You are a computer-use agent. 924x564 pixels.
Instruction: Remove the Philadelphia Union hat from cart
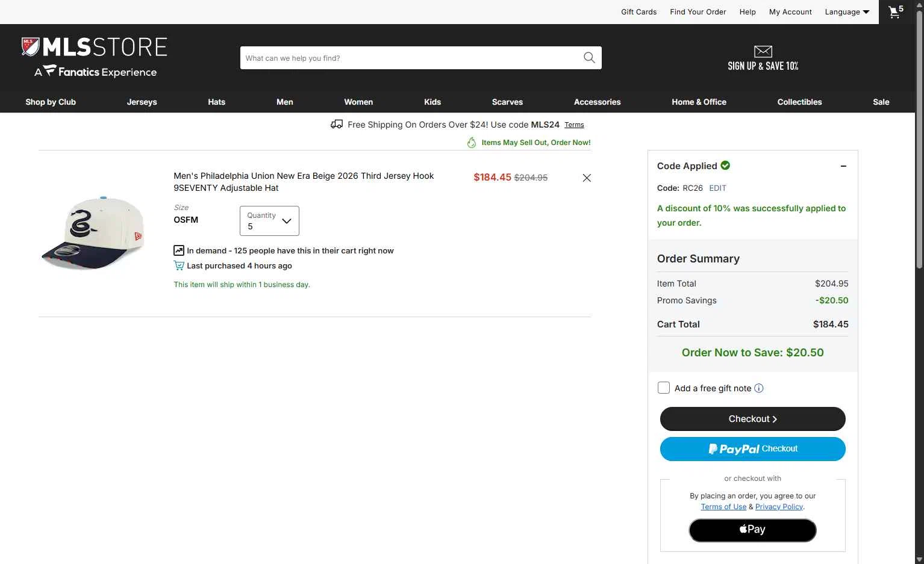[587, 178]
